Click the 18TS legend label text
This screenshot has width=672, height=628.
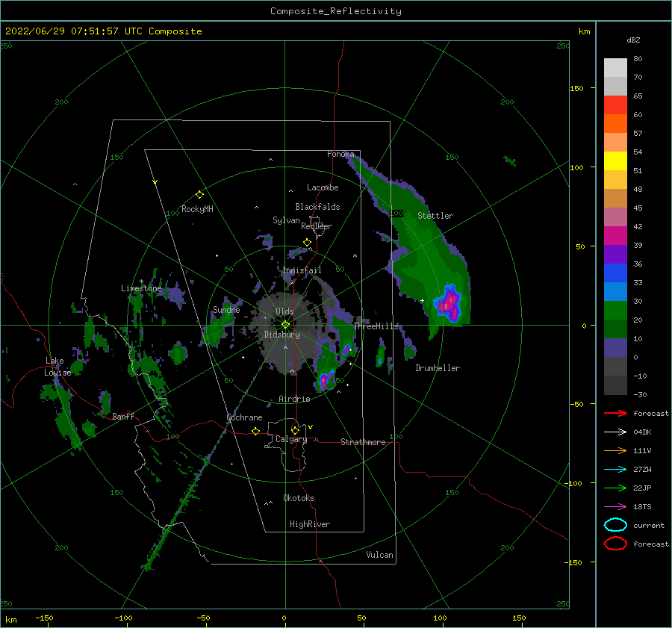click(642, 507)
